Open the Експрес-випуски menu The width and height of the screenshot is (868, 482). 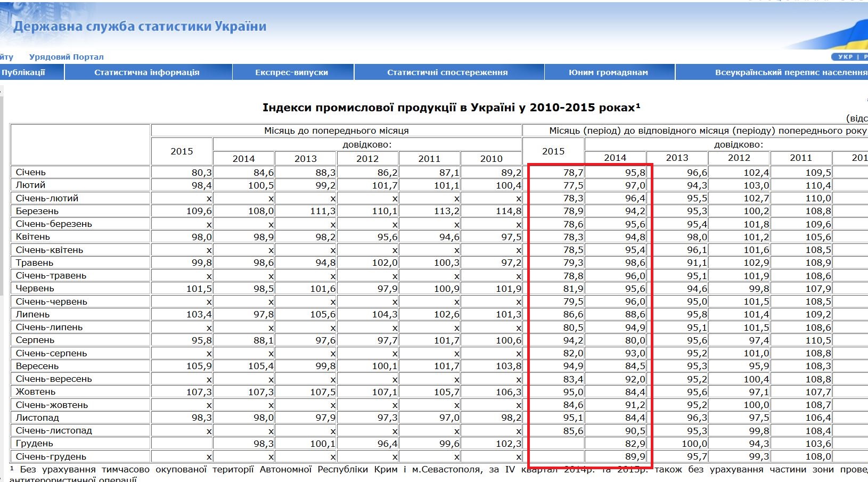click(x=291, y=72)
